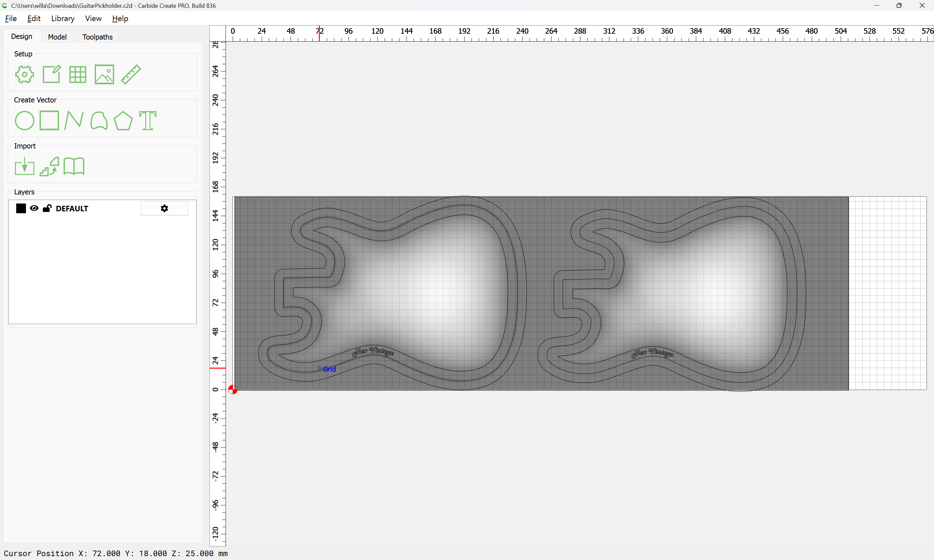Image resolution: width=934 pixels, height=560 pixels.
Task: Select the Polyline vector tool
Action: point(74,121)
